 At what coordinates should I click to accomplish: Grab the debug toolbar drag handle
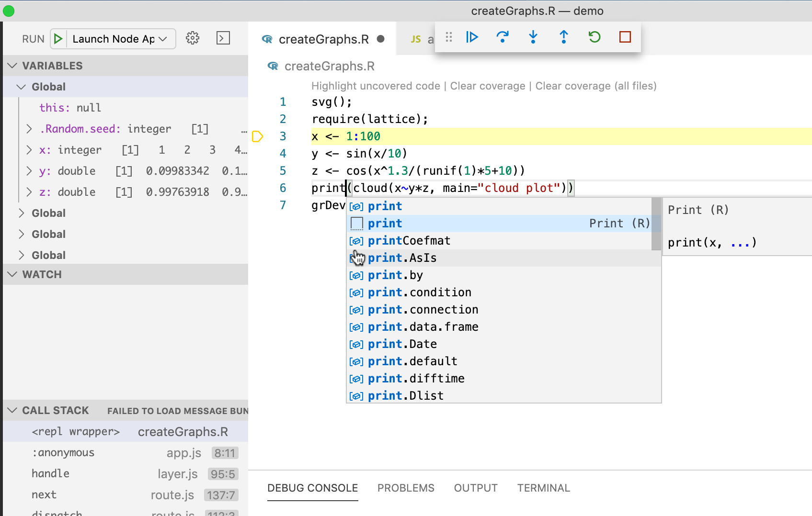point(449,37)
